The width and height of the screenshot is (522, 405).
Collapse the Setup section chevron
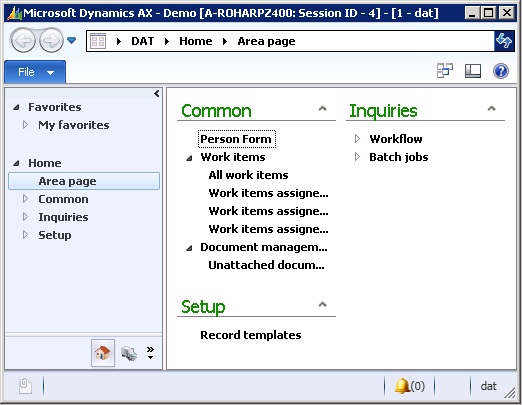click(x=322, y=304)
